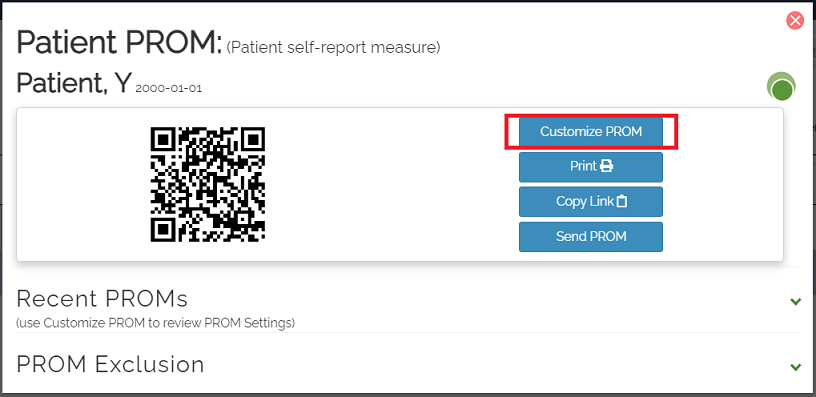Expand PROM Exclusion using its chevron

(x=795, y=367)
